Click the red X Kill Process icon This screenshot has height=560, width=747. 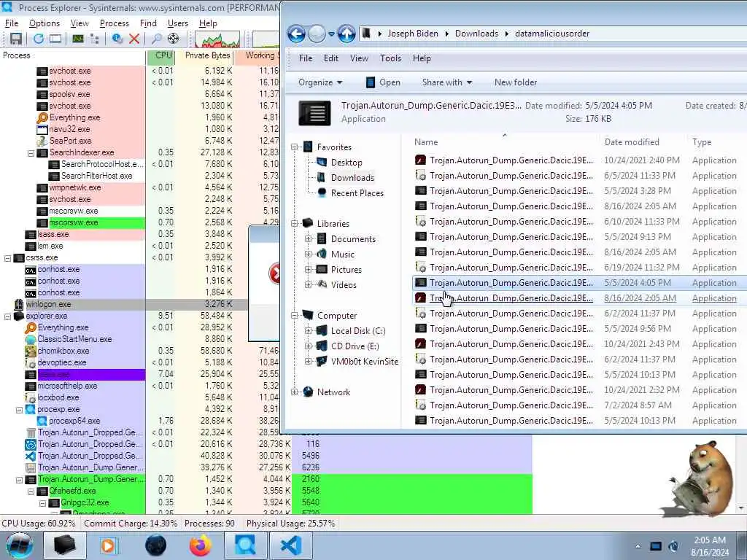pos(134,39)
